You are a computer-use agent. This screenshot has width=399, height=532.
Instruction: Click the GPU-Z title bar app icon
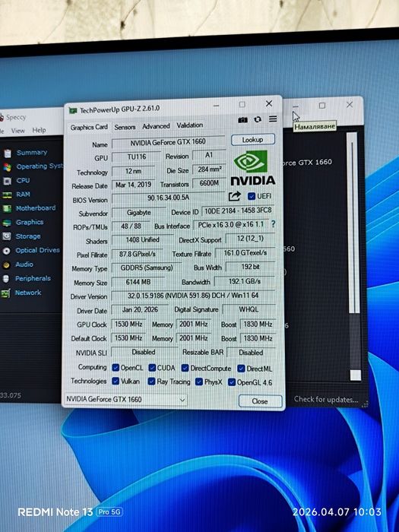73,111
